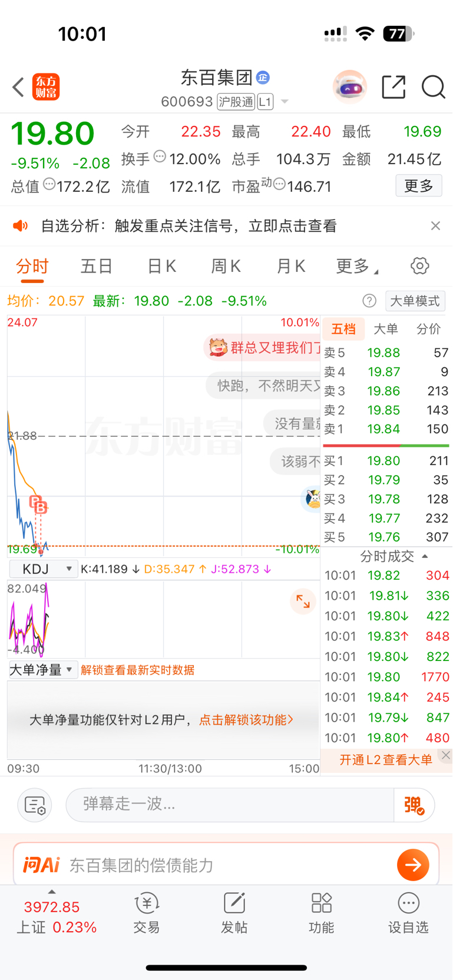Image resolution: width=453 pixels, height=980 pixels.
Task: Open the 大单净量 indicator dropdown
Action: [44, 670]
